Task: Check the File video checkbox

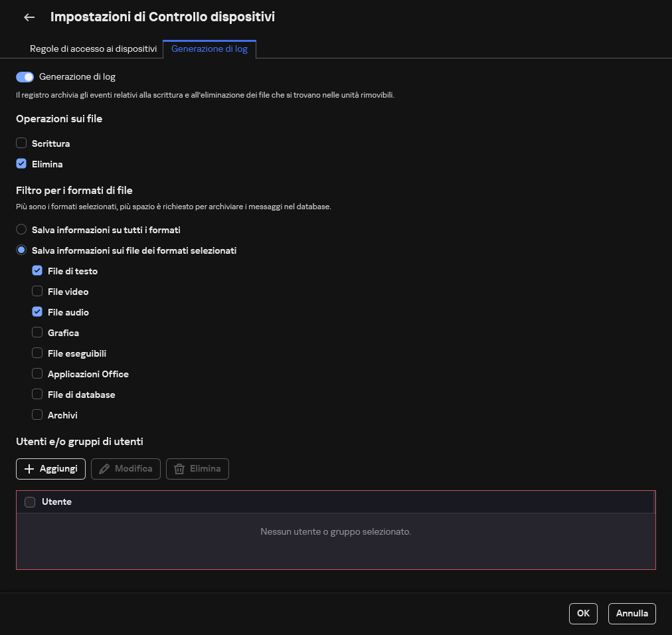Action: point(37,291)
